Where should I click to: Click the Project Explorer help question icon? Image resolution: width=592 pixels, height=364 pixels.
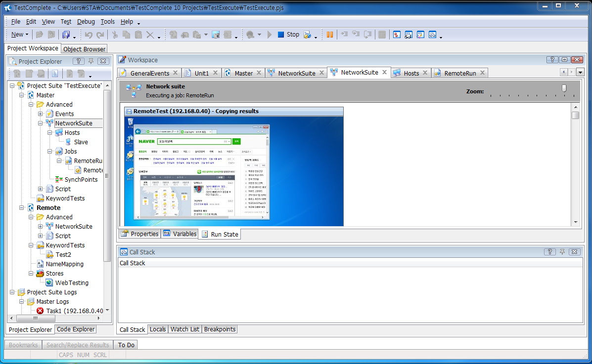79,61
